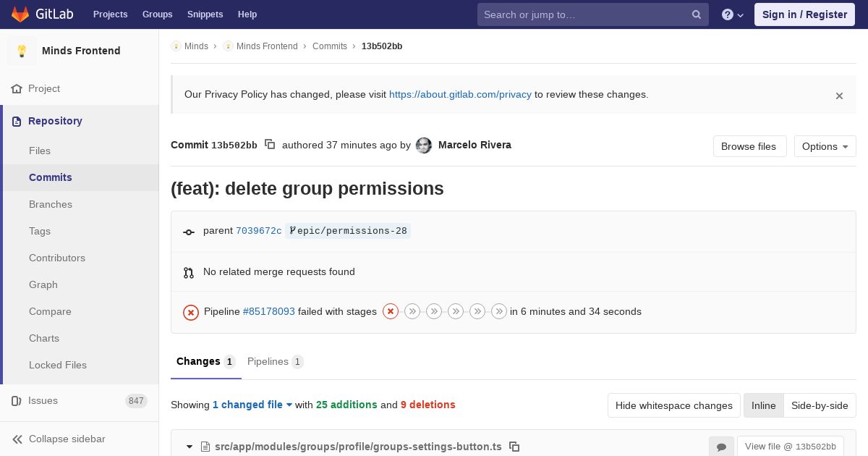Click the 13b502bb breadcrumb text

(382, 46)
